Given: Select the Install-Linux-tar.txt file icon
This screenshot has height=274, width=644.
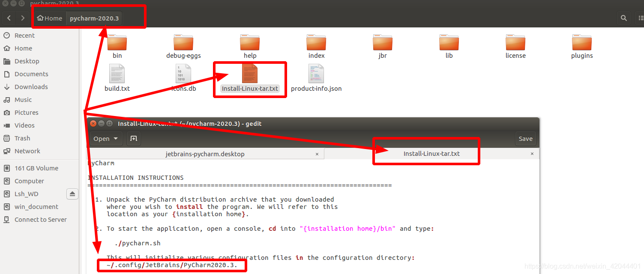Looking at the screenshot, I should click(x=250, y=74).
